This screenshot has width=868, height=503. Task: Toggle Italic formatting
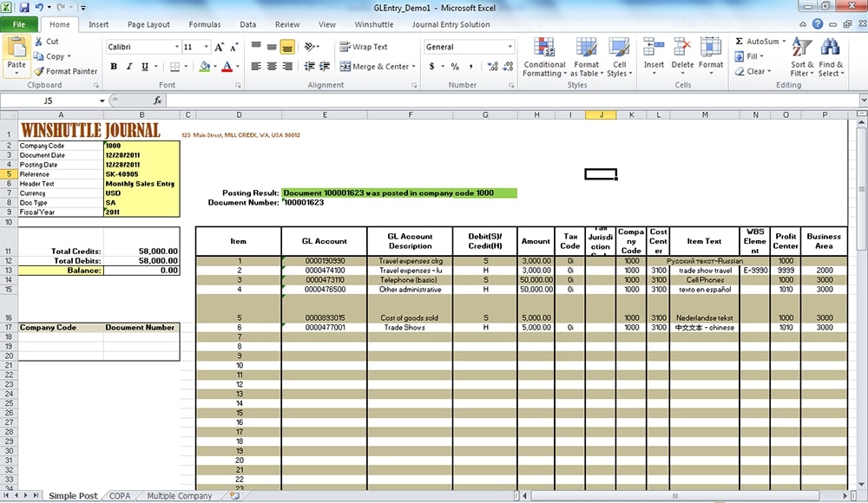pos(128,67)
